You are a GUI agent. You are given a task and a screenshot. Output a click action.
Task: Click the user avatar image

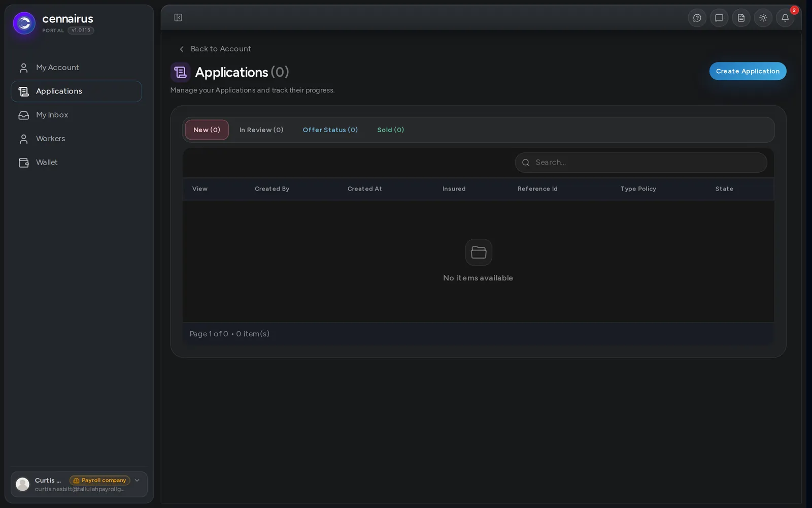(x=23, y=484)
